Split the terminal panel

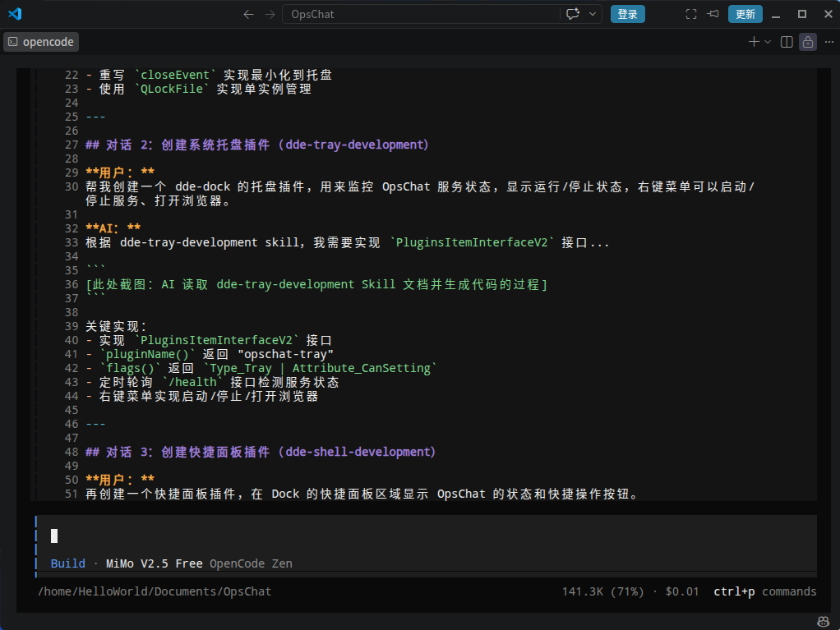click(x=787, y=42)
